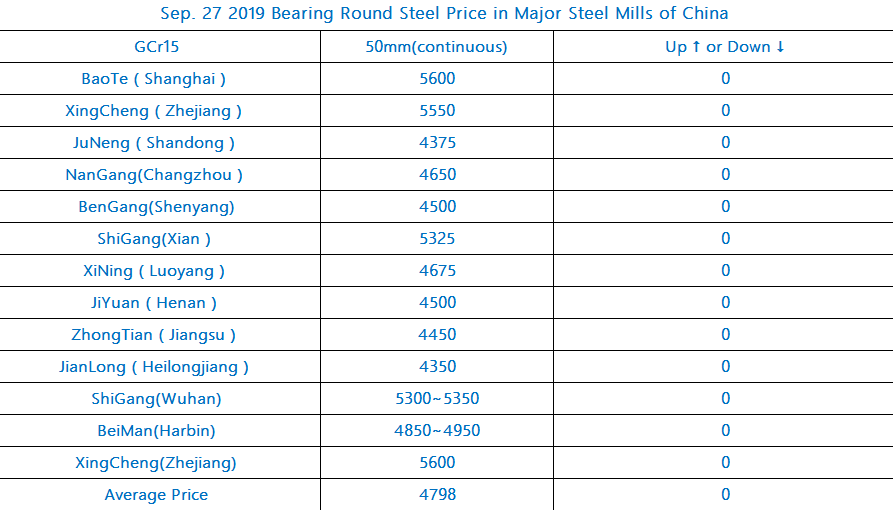893x510 pixels.
Task: Click the 4375 price value
Action: coord(437,143)
